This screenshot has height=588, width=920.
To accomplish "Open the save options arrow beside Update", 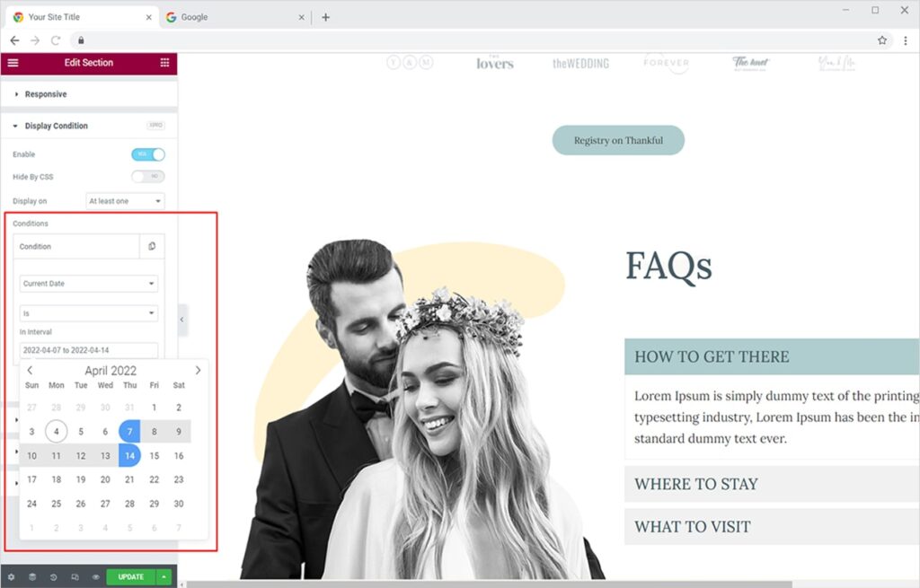I will (x=164, y=577).
